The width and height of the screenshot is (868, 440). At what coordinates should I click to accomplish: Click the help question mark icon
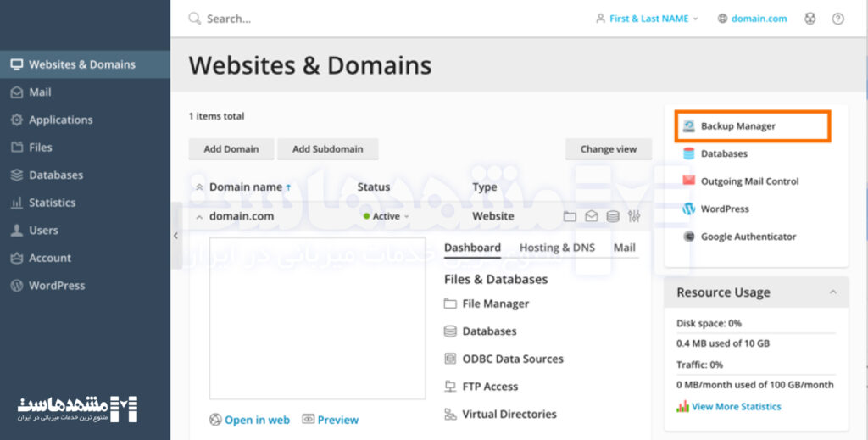837,19
